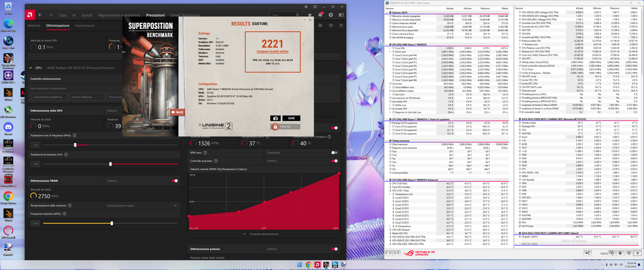Click the help icon beside Traslazione di tensione
The width and height of the screenshot is (644, 270).
[66, 155]
